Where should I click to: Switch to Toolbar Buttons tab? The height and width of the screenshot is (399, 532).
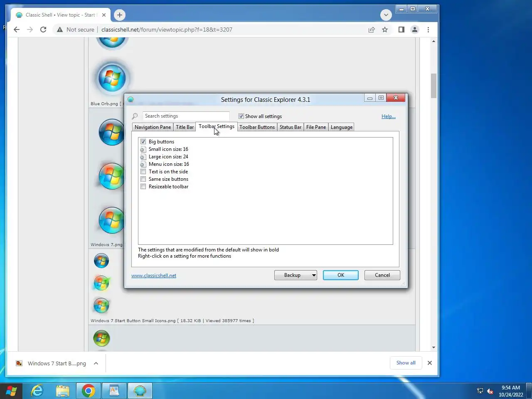pos(257,127)
